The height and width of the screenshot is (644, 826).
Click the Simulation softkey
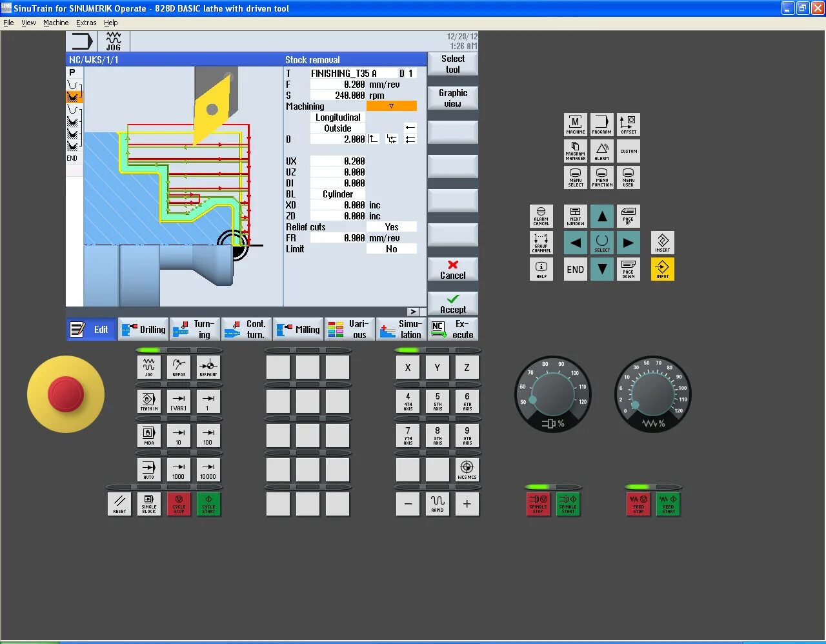pyautogui.click(x=401, y=329)
